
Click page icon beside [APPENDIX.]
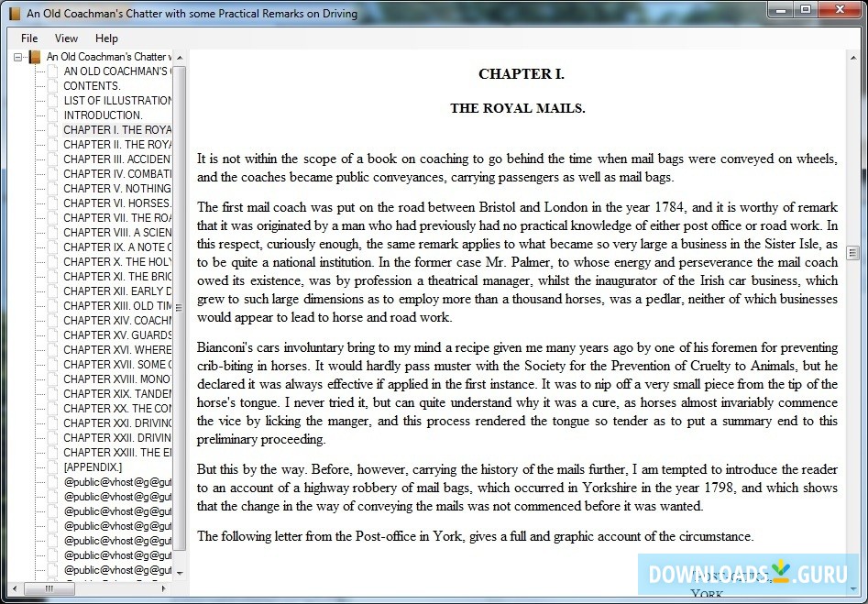pyautogui.click(x=52, y=467)
